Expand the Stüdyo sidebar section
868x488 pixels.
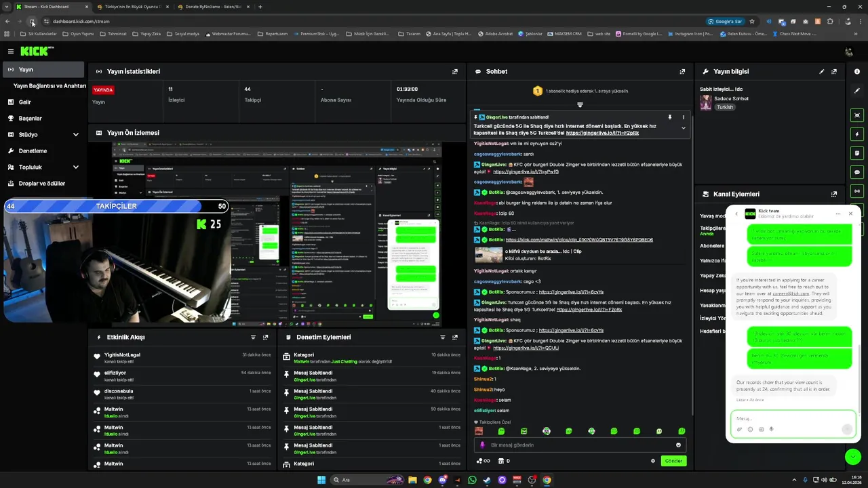(x=43, y=135)
